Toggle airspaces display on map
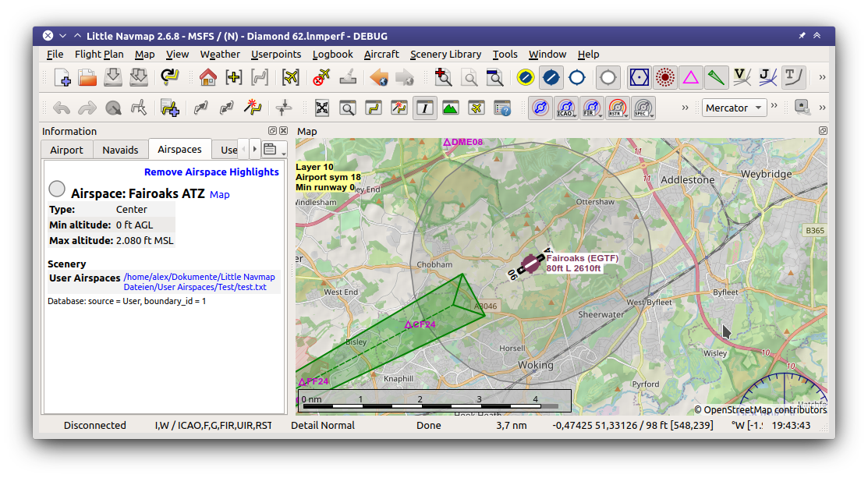Screen dimensions: 868x478 coord(540,108)
